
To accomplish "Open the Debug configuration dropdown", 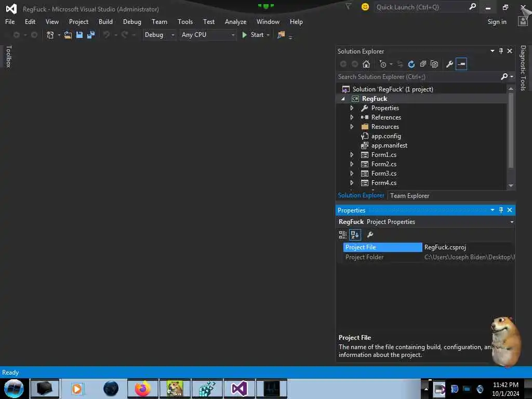I will [159, 35].
